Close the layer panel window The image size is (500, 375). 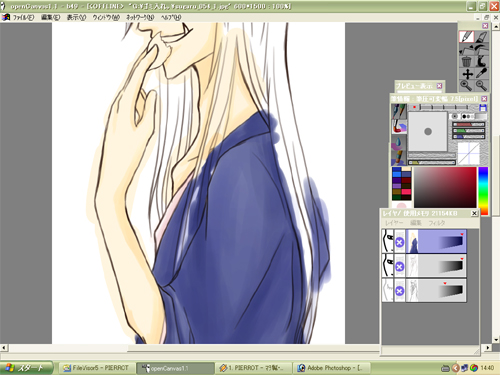(x=474, y=213)
